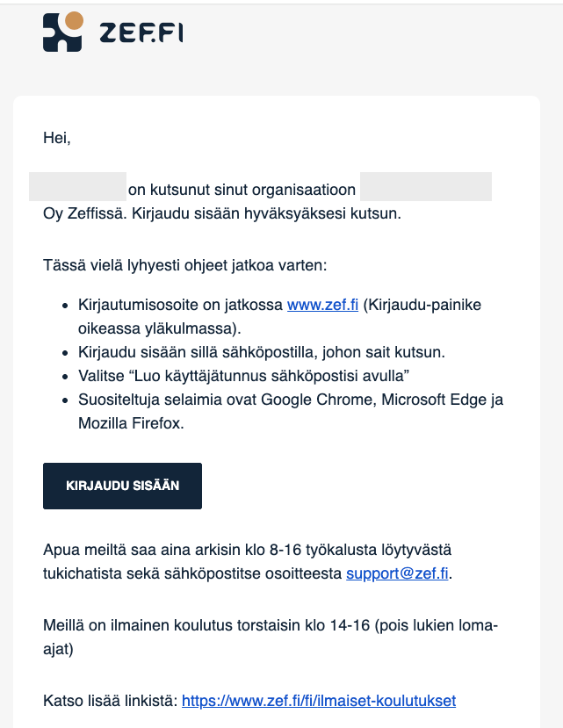Click the redacted inviter name box
Image resolution: width=563 pixels, height=728 pixels.
click(x=77, y=187)
